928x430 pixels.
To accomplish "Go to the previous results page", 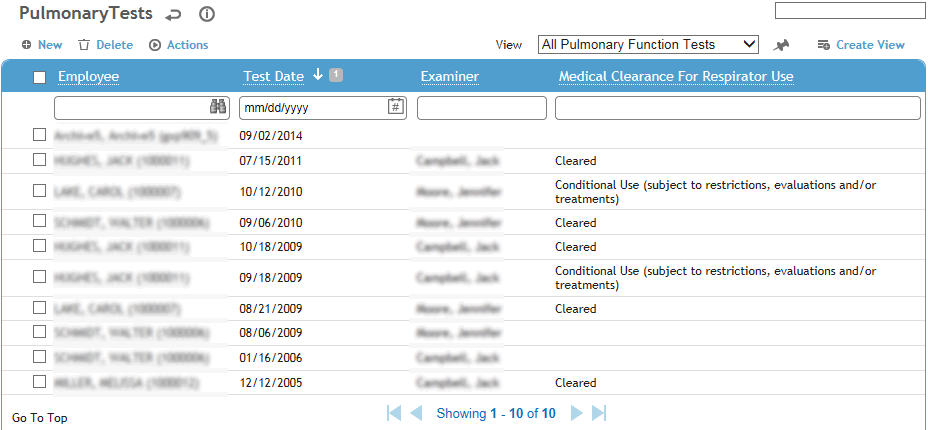I will [x=416, y=413].
